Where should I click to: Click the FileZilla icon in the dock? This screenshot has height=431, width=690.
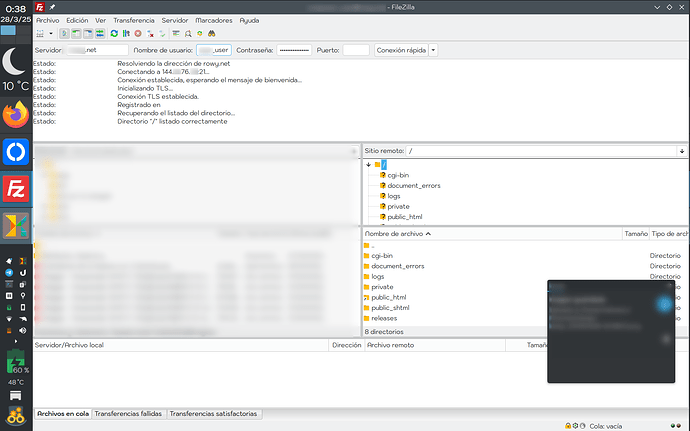[16, 188]
